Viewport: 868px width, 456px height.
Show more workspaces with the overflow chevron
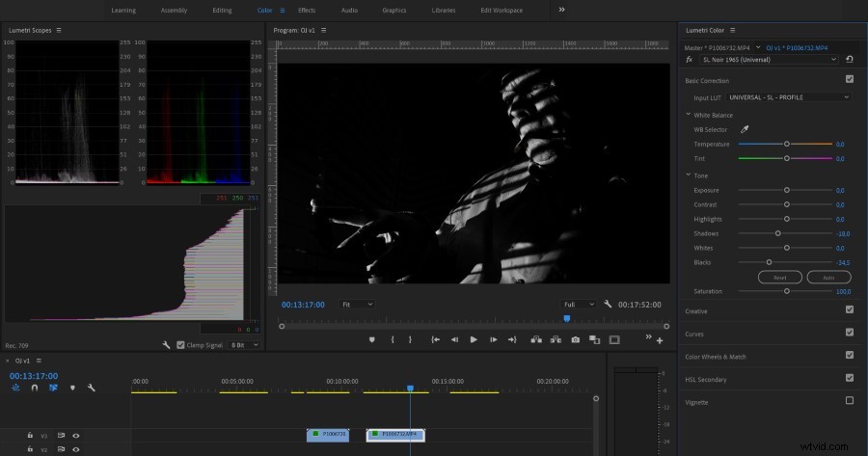click(x=562, y=10)
